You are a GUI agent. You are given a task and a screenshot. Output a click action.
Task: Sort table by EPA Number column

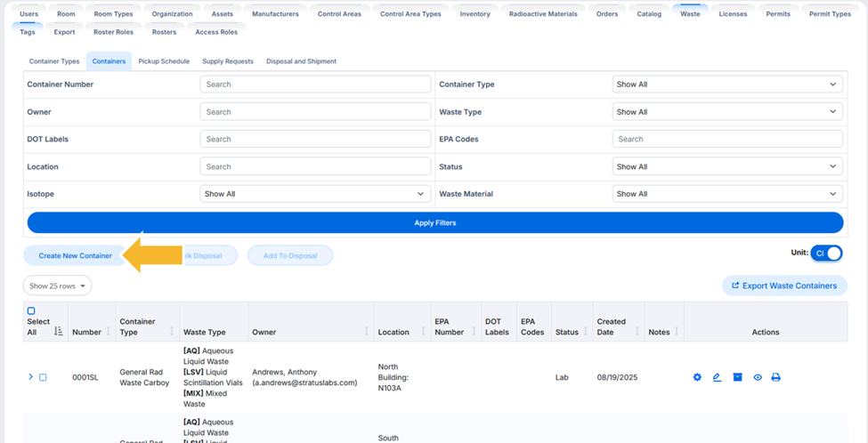(x=474, y=331)
